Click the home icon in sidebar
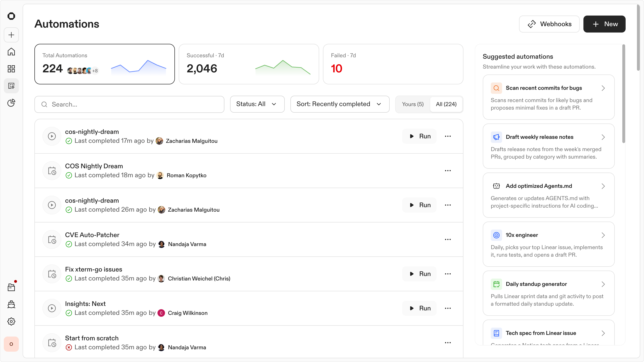This screenshot has height=362, width=644. 11,52
